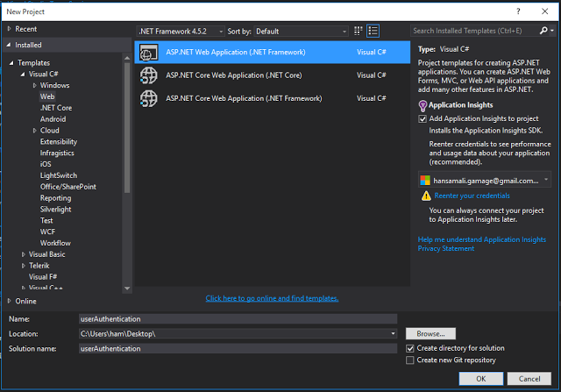This screenshot has width=561, height=392.
Task: Expand the Windows tree node
Action: pyautogui.click(x=35, y=85)
